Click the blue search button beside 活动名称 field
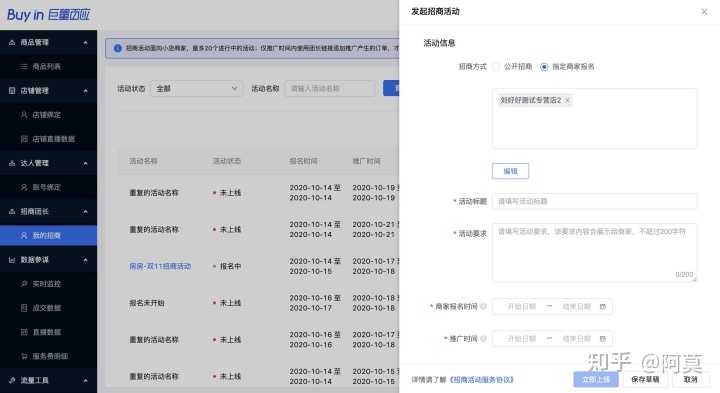This screenshot has width=720, height=393. (391, 88)
